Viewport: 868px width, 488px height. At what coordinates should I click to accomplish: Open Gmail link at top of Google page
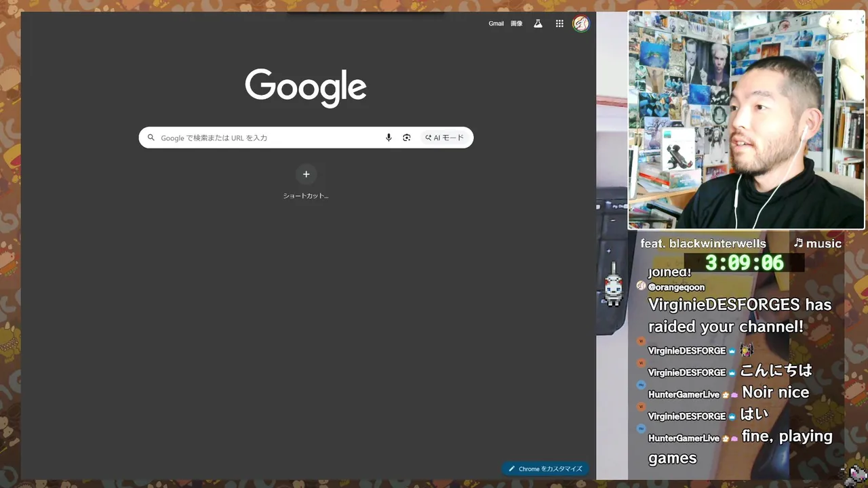496,24
